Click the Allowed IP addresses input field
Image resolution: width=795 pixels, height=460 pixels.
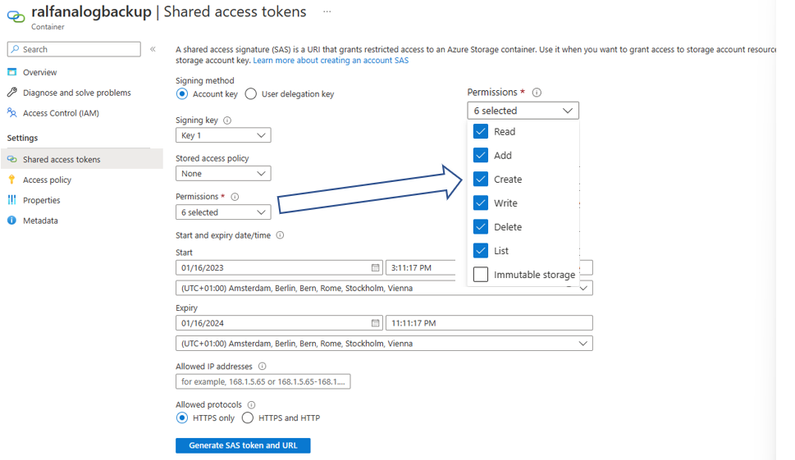(263, 382)
